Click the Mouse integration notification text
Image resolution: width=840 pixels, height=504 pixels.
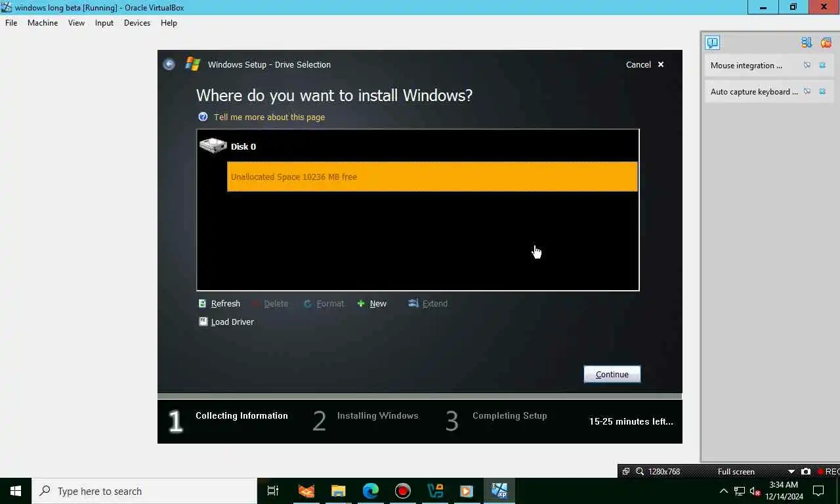(x=746, y=66)
